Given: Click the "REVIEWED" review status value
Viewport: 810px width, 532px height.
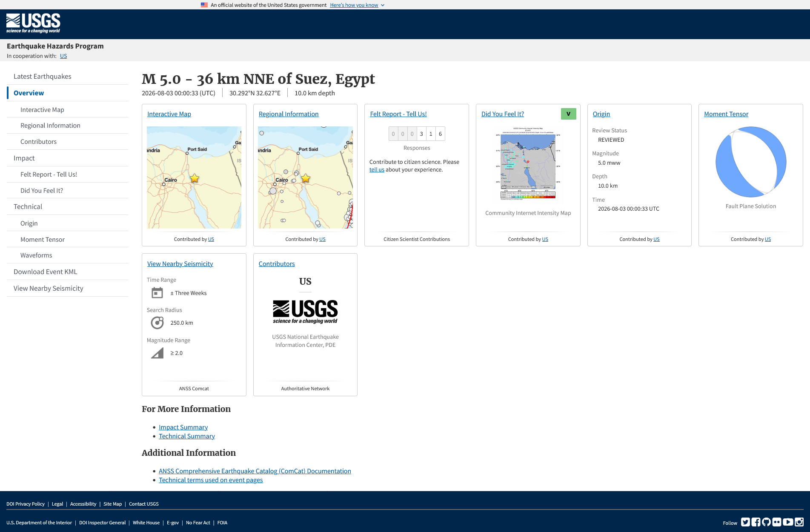Looking at the screenshot, I should 611,140.
